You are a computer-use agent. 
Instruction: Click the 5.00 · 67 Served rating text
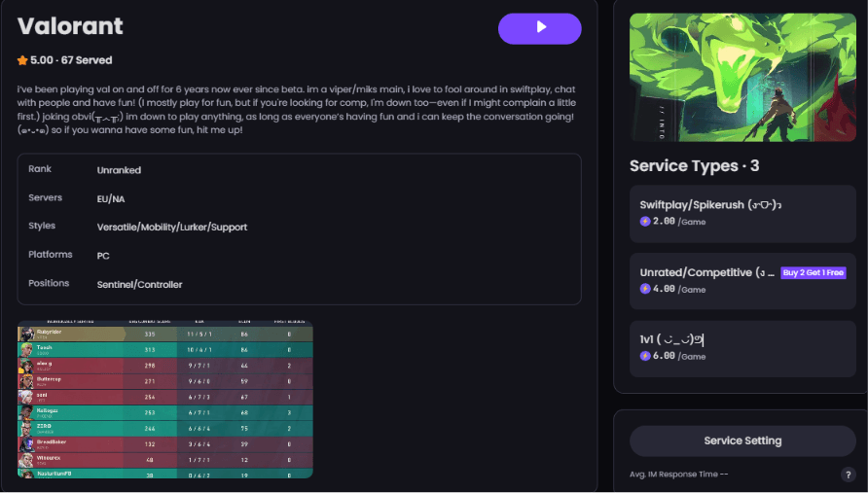(x=71, y=60)
